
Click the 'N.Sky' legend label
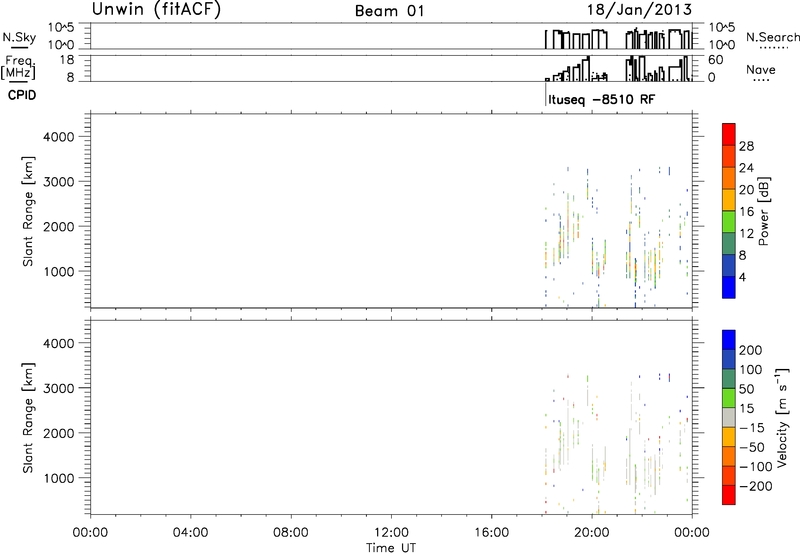(19, 37)
